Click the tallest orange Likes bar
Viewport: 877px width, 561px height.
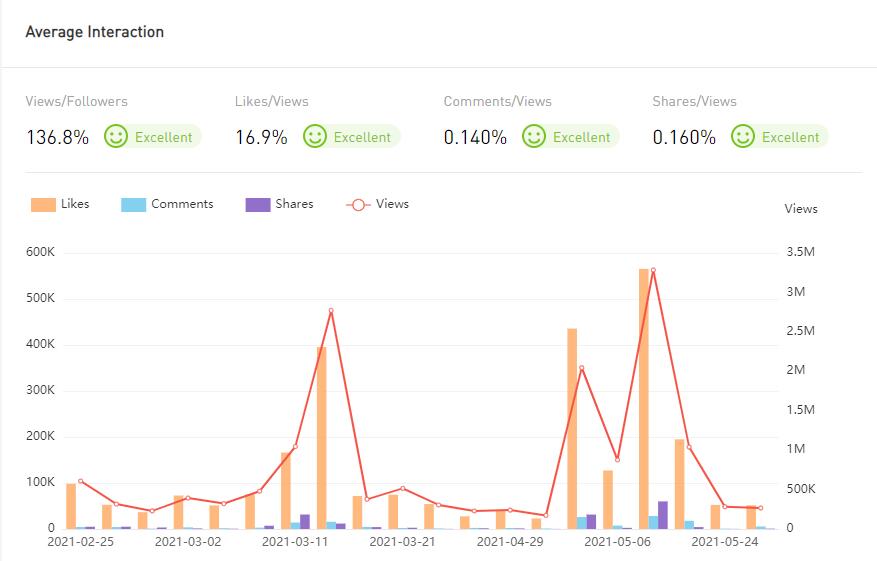(645, 400)
